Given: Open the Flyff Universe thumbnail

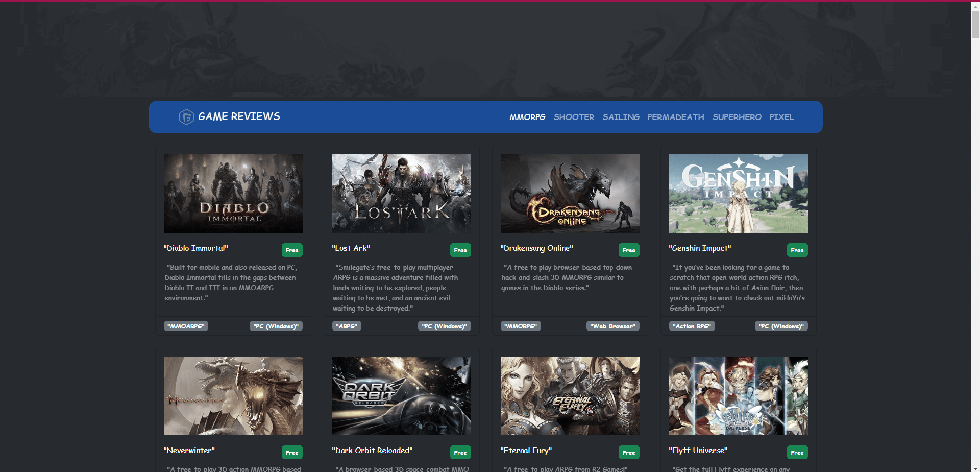Looking at the screenshot, I should [739, 396].
